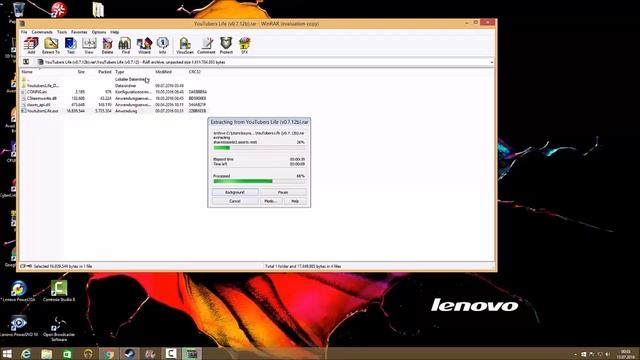
Task: Click the Pause button in extraction dialog
Action: [x=283, y=192]
